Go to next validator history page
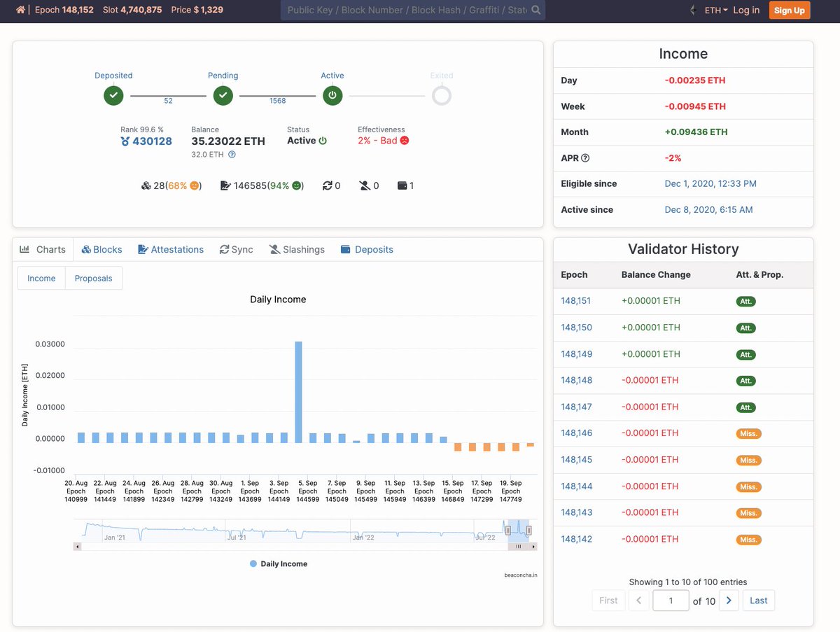This screenshot has width=840, height=632. [729, 601]
